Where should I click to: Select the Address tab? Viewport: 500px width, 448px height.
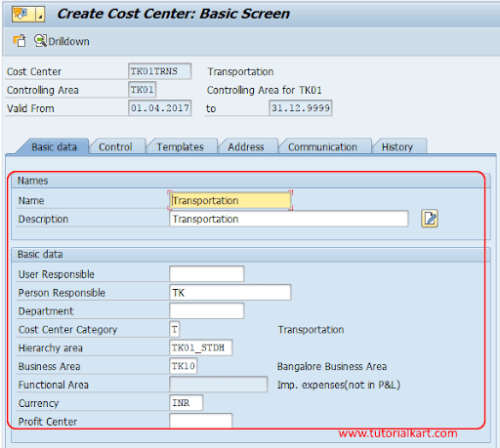click(246, 147)
